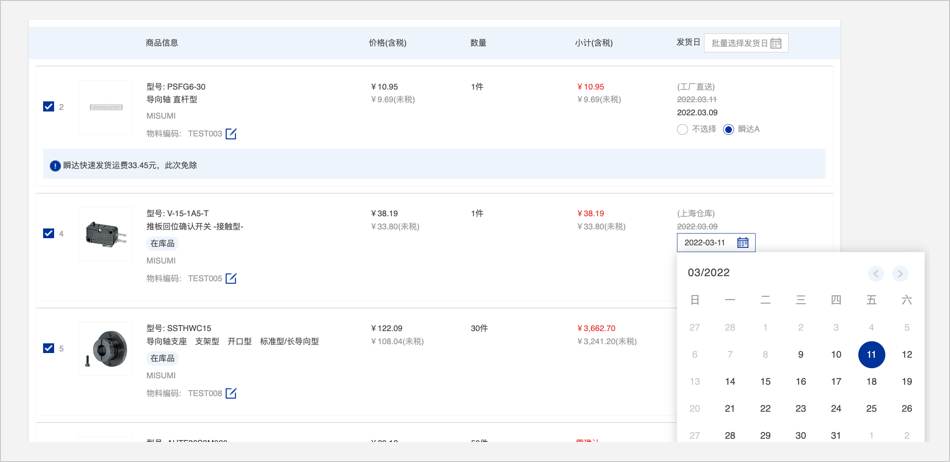Uncheck checkbox for item 4 V-15-1A5-T
This screenshot has height=462, width=950.
(x=49, y=233)
